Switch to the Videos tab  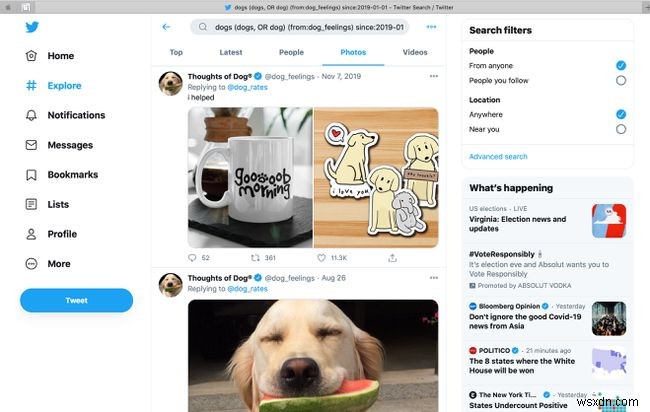tap(415, 52)
